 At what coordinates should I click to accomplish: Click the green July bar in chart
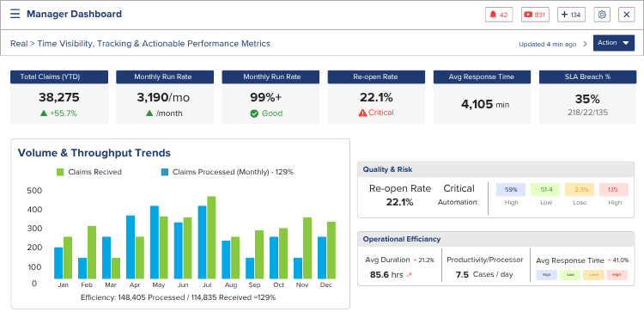[x=211, y=237]
